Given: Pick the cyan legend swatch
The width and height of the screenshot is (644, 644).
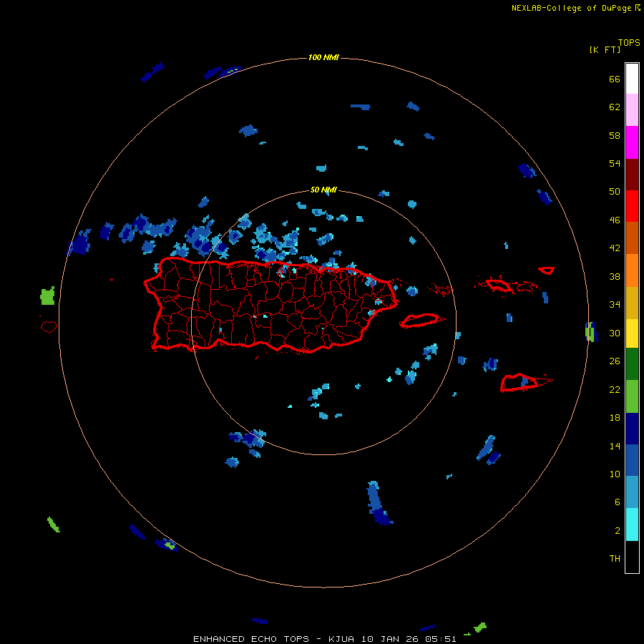Looking at the screenshot, I should click(x=632, y=525).
